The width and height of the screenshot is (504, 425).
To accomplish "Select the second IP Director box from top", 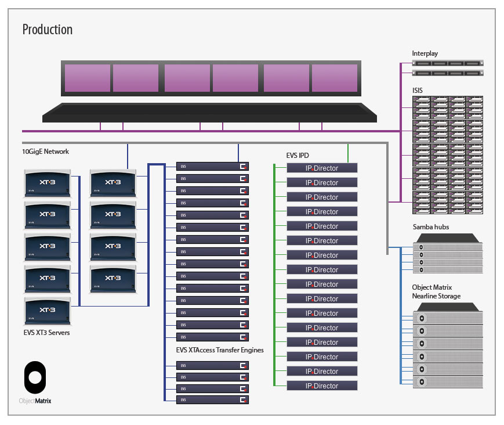I will 322,182.
